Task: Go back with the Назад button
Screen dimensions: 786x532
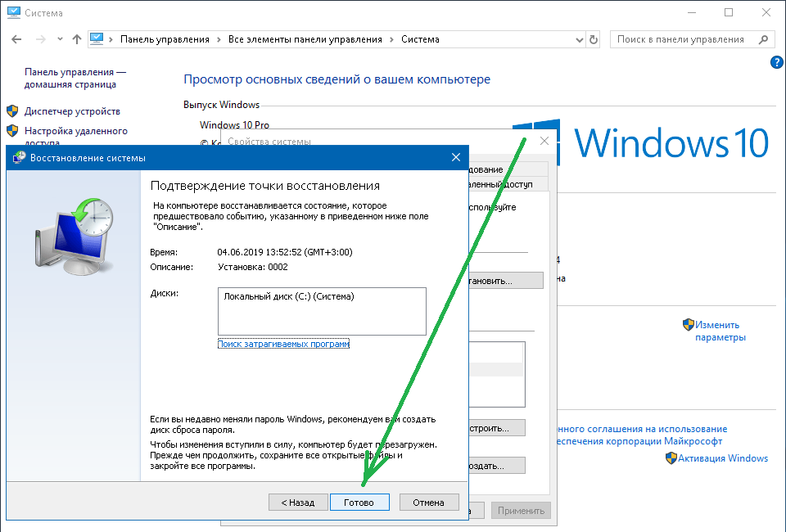Action: click(298, 502)
